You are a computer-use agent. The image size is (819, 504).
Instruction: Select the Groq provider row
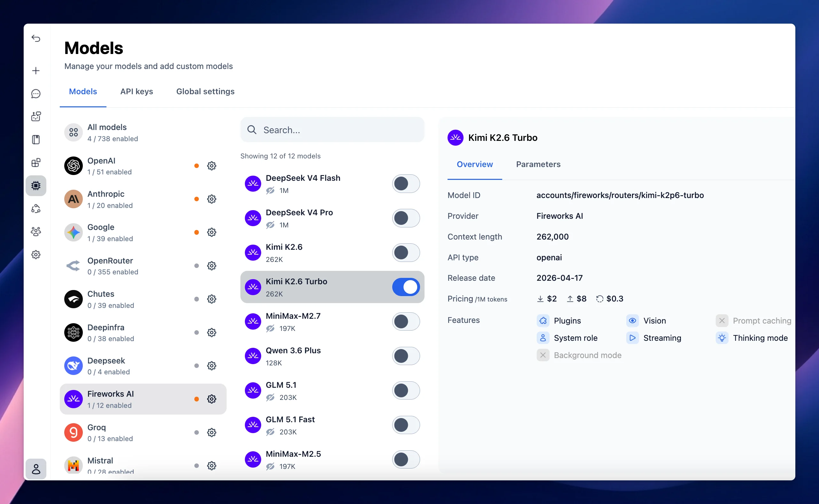143,432
